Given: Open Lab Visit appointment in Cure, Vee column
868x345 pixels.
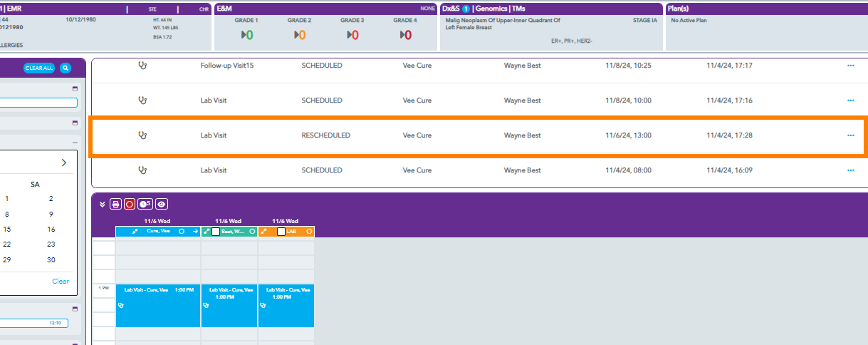Looking at the screenshot, I should click(x=158, y=305).
